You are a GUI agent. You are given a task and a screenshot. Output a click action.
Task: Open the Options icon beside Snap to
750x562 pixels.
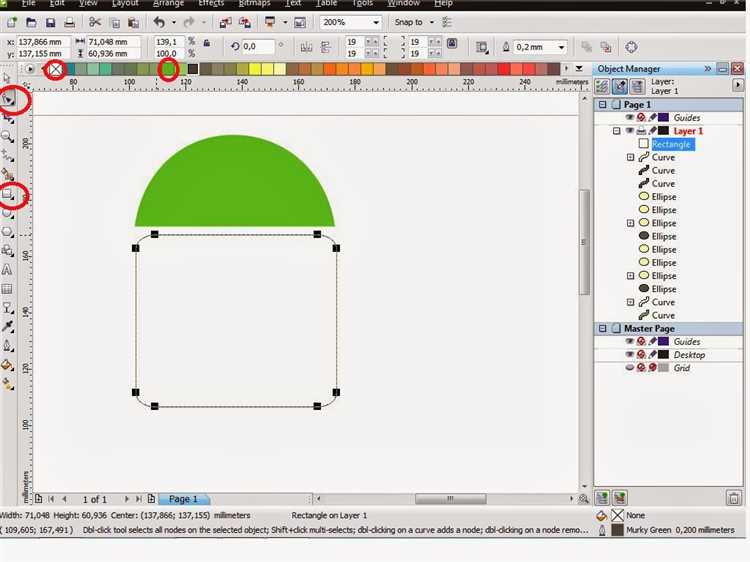[447, 22]
